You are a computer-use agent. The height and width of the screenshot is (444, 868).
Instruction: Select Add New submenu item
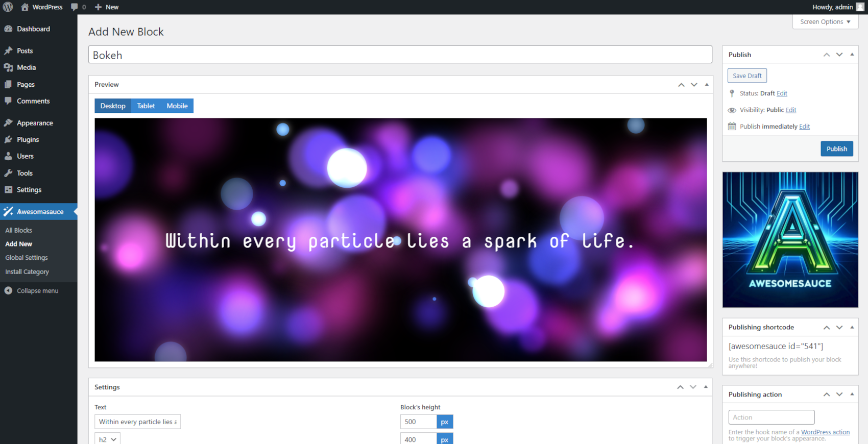coord(18,244)
